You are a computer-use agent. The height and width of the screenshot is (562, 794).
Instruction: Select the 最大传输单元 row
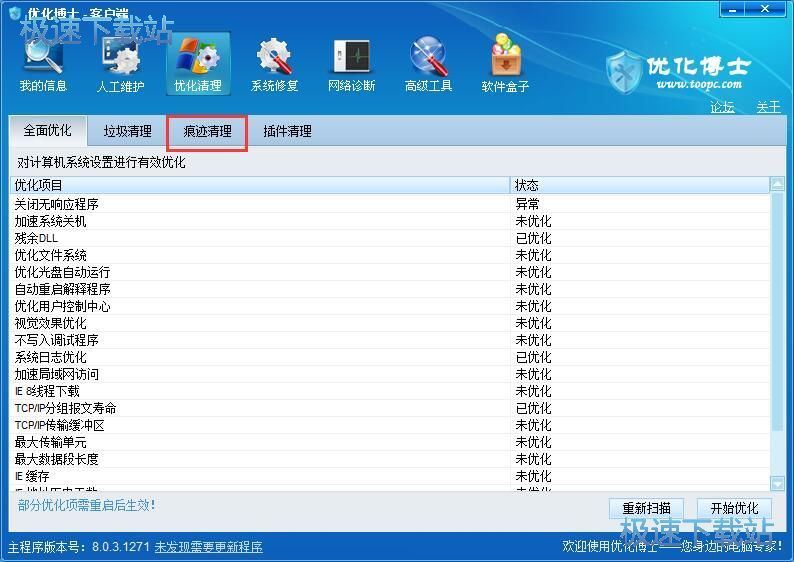coord(389,442)
